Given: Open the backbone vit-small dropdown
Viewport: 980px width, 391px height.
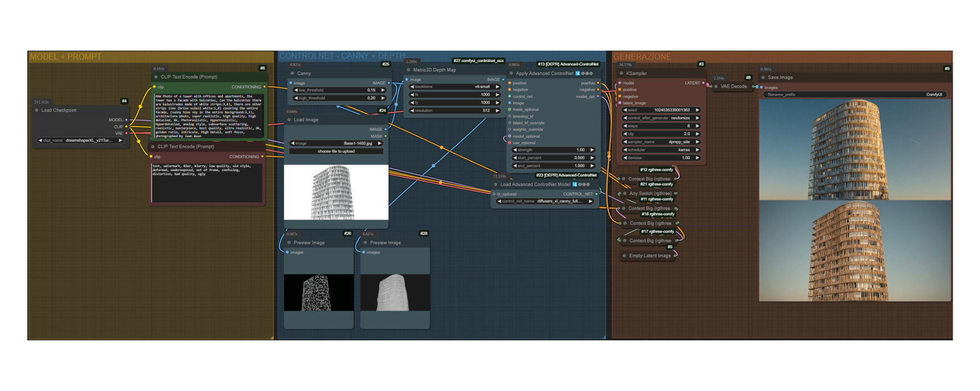Looking at the screenshot, I should 455,87.
